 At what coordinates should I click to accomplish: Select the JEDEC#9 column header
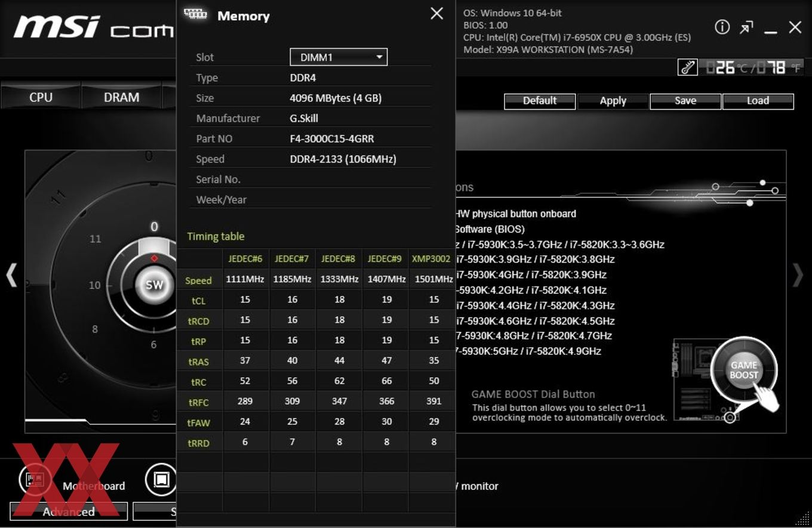tap(385, 258)
